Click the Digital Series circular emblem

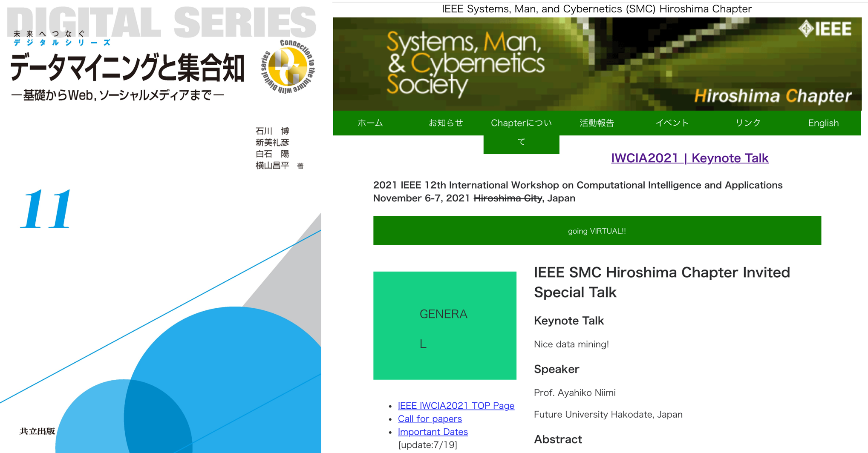(x=288, y=67)
